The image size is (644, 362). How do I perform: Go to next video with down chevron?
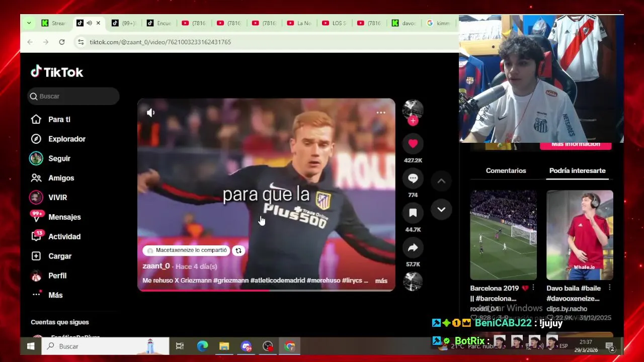click(441, 210)
